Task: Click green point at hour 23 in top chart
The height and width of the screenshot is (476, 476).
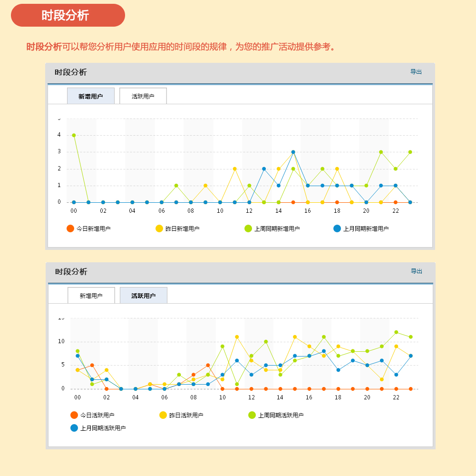Action: [410, 152]
